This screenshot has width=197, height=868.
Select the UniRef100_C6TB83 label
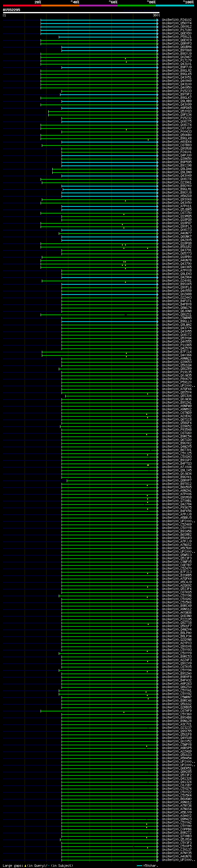tap(176, 145)
